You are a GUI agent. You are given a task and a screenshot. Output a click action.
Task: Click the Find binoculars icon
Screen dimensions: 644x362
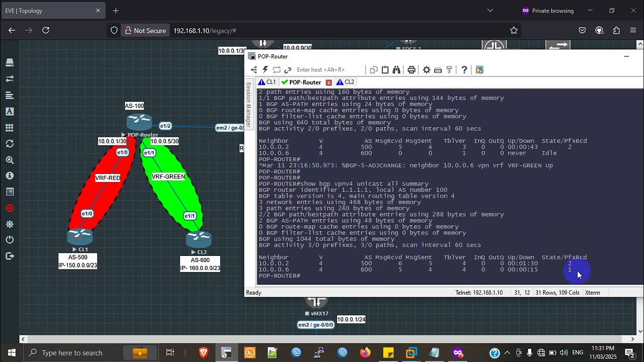pos(396,70)
